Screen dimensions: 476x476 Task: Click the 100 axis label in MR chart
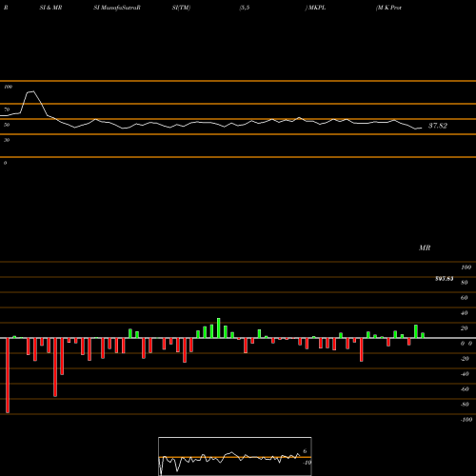coord(466,268)
